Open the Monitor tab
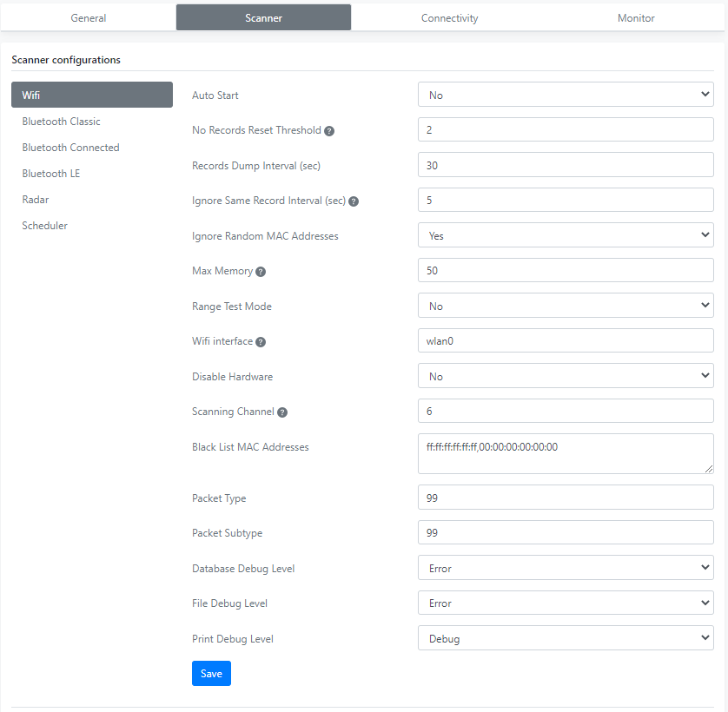Viewport: 728px width, 712px height. (x=636, y=18)
